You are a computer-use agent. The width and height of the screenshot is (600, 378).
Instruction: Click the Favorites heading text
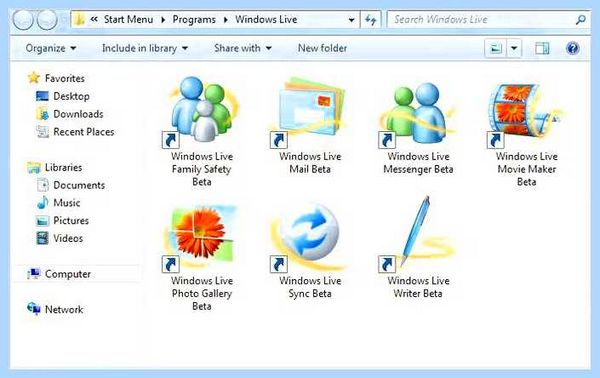pos(65,78)
